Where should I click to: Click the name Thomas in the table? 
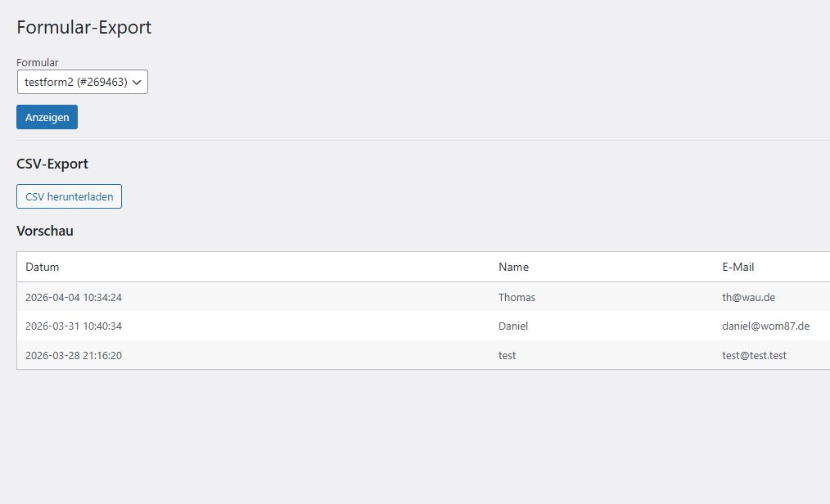tap(516, 297)
